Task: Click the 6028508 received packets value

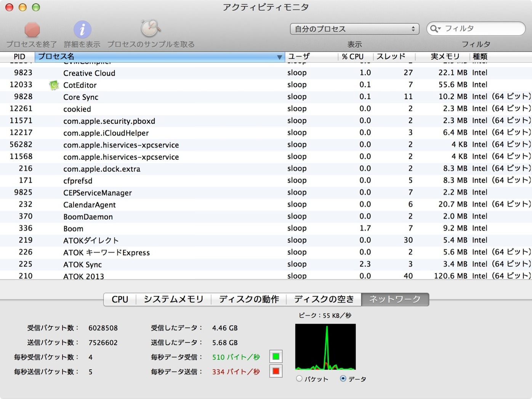Action: tap(103, 328)
